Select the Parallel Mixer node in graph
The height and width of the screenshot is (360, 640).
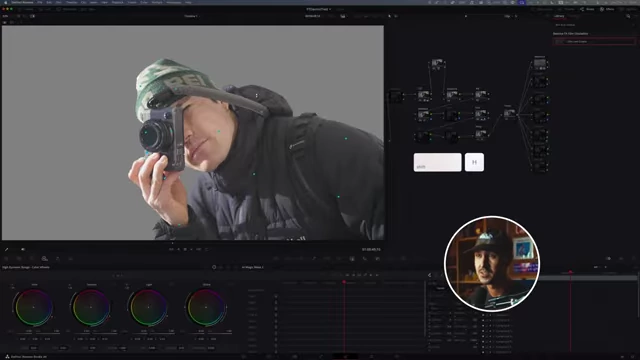point(509,113)
